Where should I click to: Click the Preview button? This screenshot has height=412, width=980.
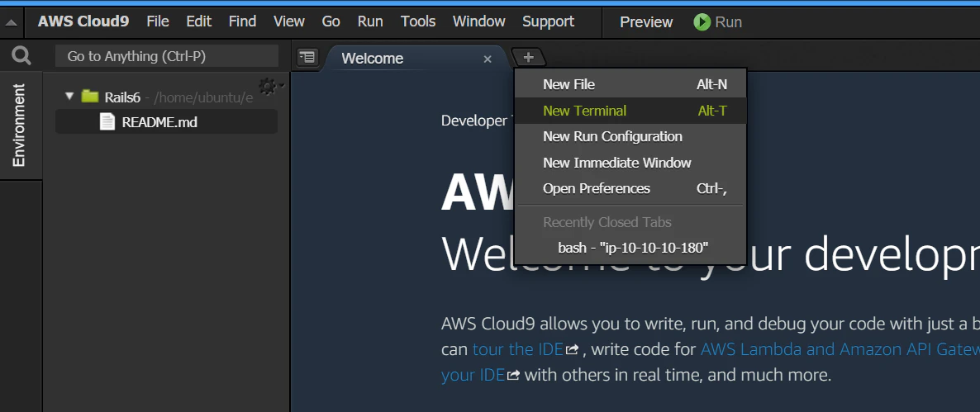646,22
